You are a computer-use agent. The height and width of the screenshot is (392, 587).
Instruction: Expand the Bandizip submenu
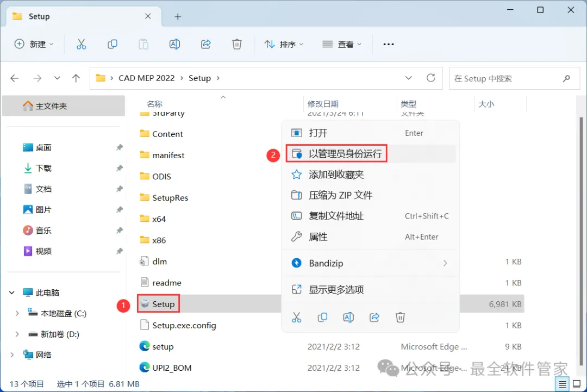(445, 263)
